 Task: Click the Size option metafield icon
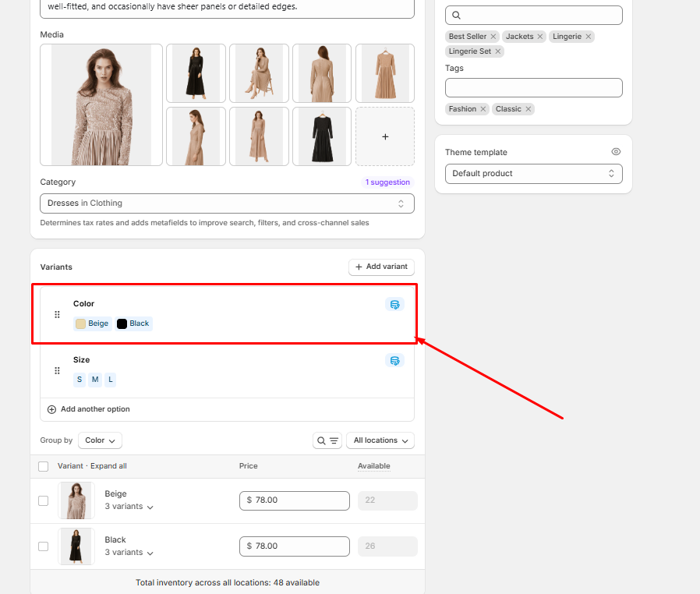pyautogui.click(x=394, y=360)
